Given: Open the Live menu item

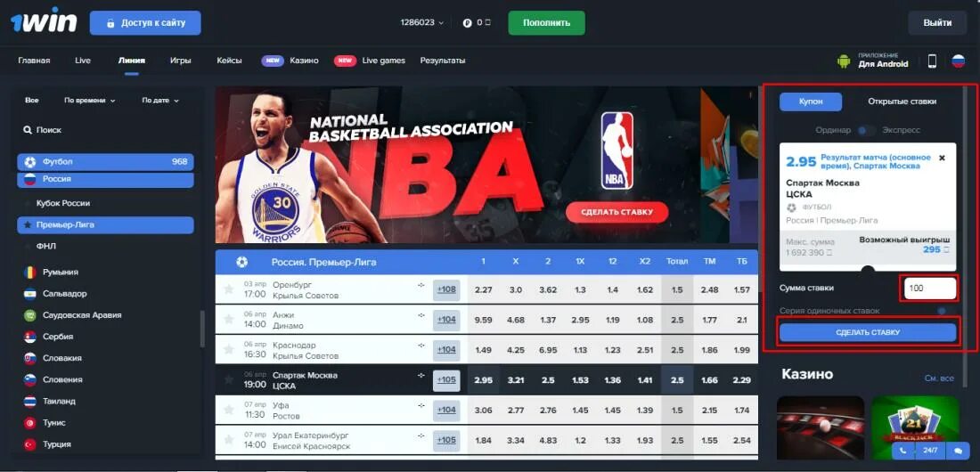Looking at the screenshot, I should coord(83,61).
